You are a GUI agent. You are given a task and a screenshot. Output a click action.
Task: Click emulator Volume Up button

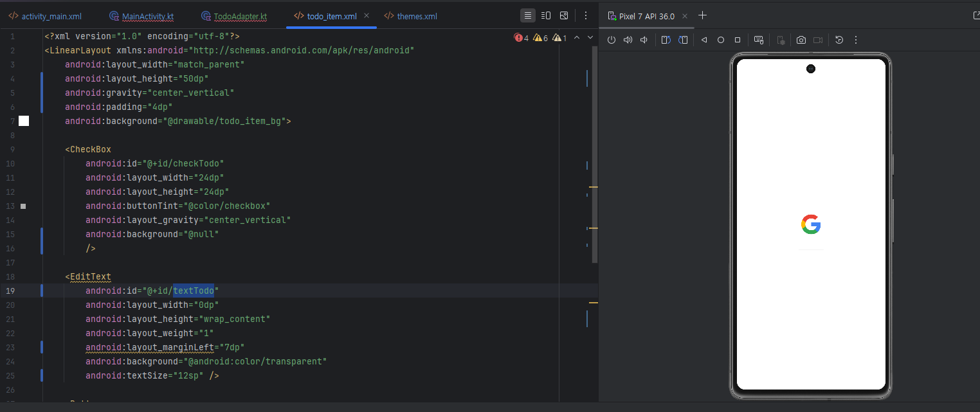[x=628, y=40]
